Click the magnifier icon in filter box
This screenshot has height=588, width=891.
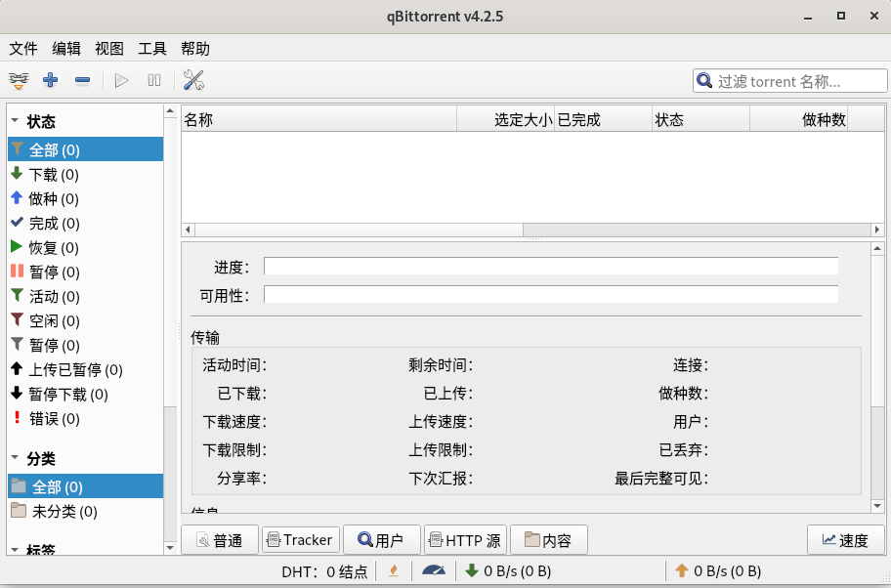pos(704,81)
